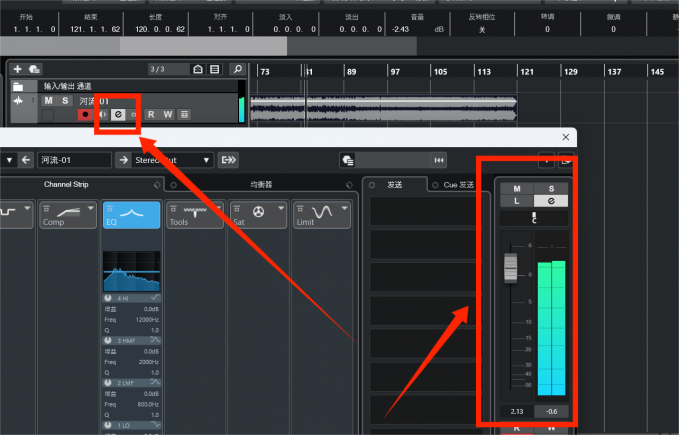Switch to the 发送 sends tab

[394, 185]
